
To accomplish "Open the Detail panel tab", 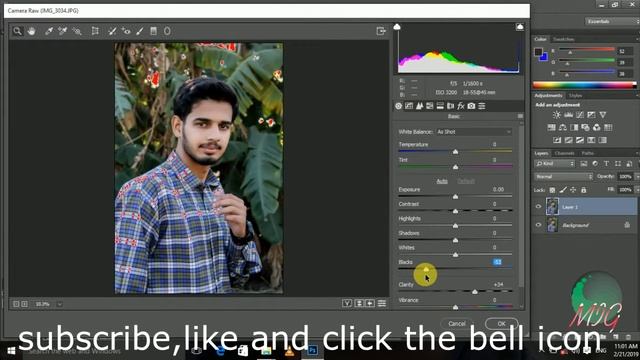I will tap(419, 106).
